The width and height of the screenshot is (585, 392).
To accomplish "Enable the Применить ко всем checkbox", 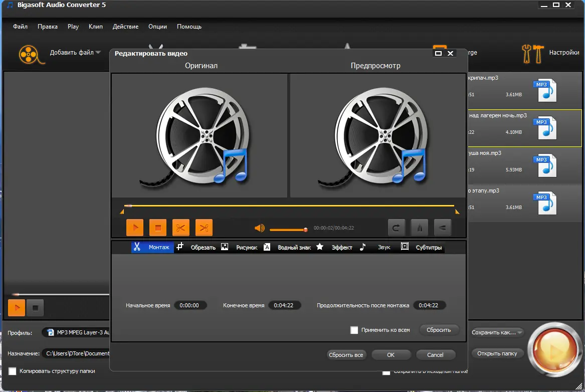I will [x=354, y=330].
